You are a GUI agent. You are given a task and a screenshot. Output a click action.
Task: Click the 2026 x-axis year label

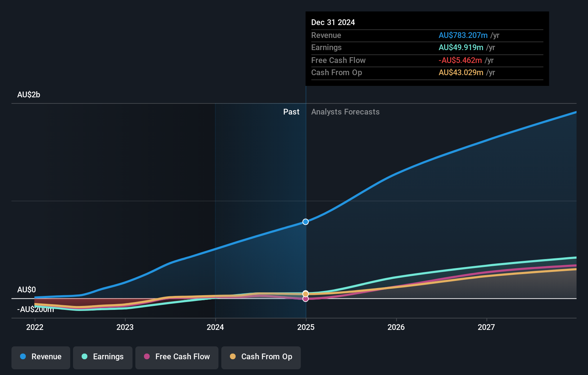pyautogui.click(x=396, y=327)
